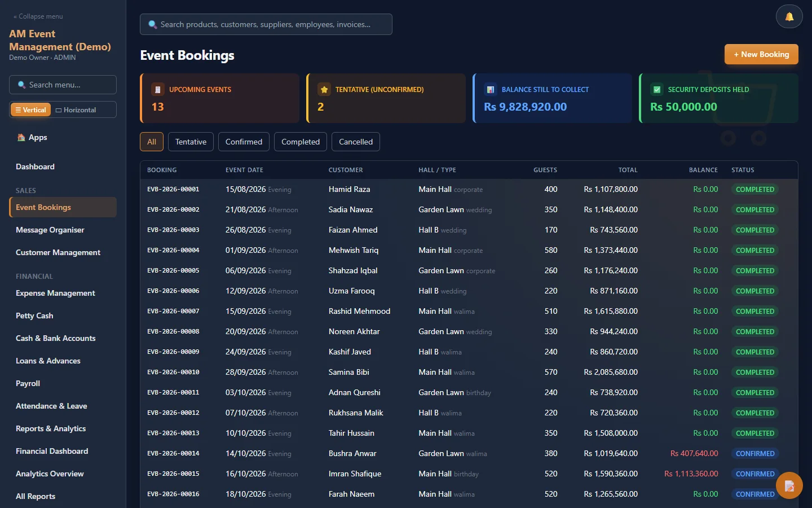This screenshot has height=508, width=812.
Task: Click the Apps house icon
Action: click(21, 137)
